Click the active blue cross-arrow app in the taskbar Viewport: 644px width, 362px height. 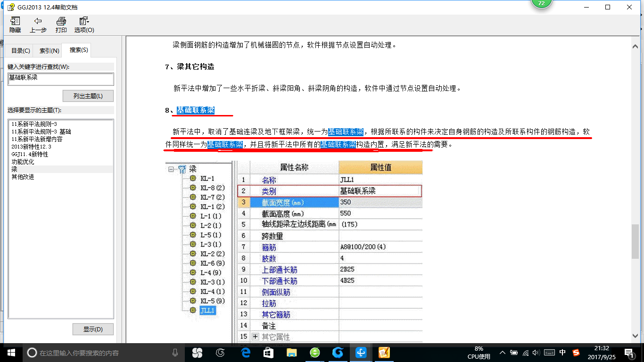[361, 353]
